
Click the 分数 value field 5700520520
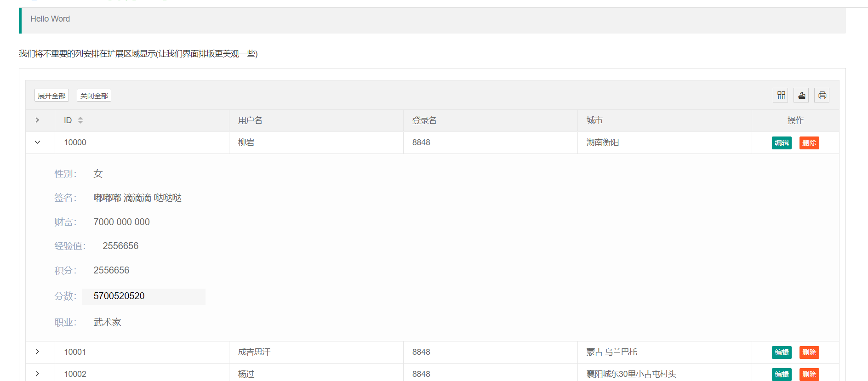coord(143,296)
